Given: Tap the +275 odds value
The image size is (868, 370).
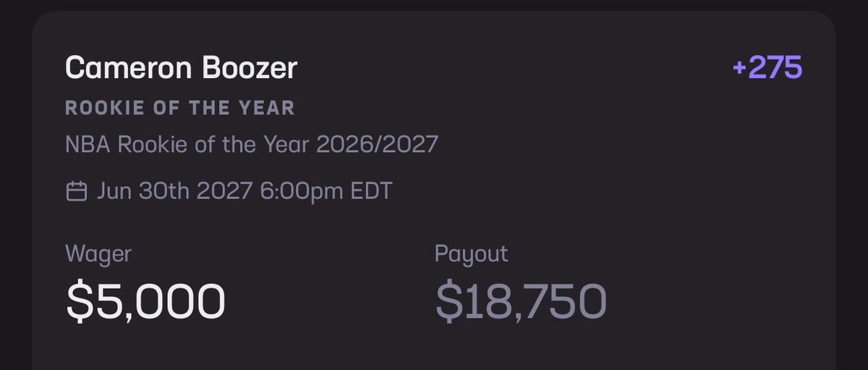Looking at the screenshot, I should coord(767,68).
